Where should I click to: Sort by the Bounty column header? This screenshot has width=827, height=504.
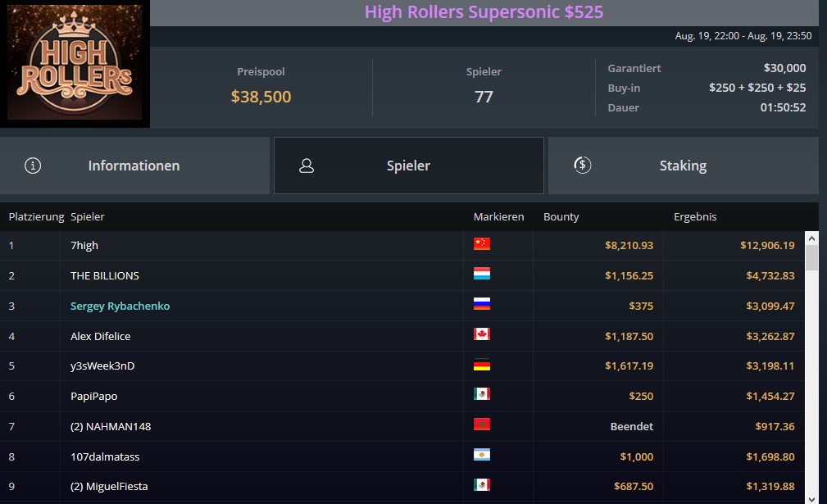pyautogui.click(x=561, y=216)
